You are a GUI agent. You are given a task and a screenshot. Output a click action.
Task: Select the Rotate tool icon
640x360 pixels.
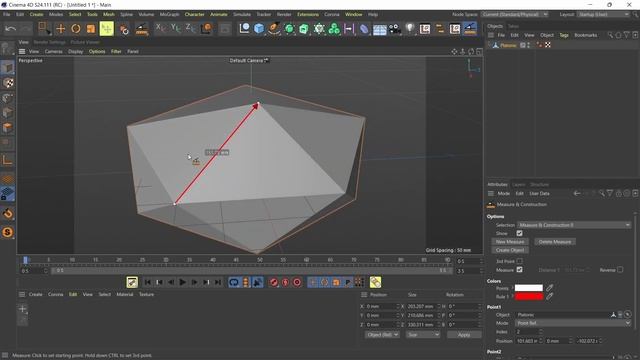click(76, 29)
